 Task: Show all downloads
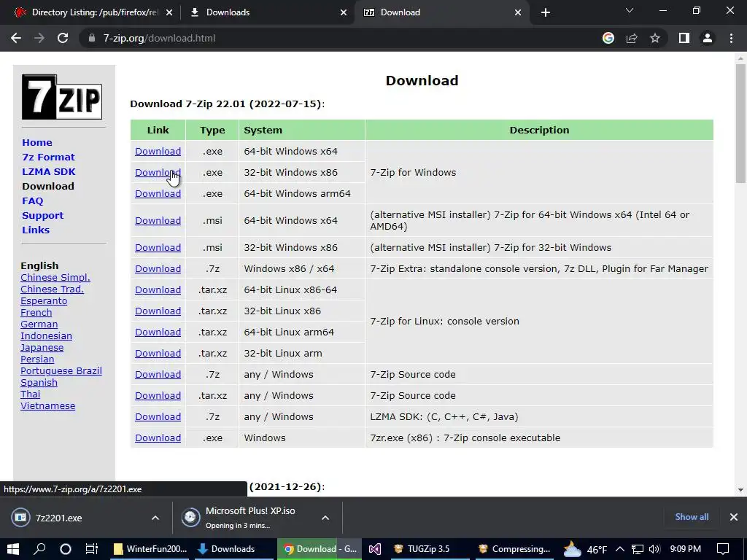tap(692, 517)
